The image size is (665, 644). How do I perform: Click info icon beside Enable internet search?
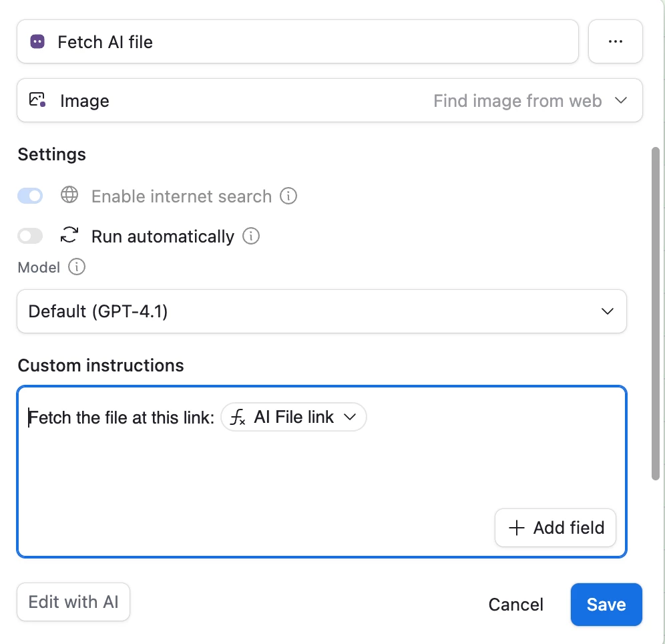(x=288, y=196)
